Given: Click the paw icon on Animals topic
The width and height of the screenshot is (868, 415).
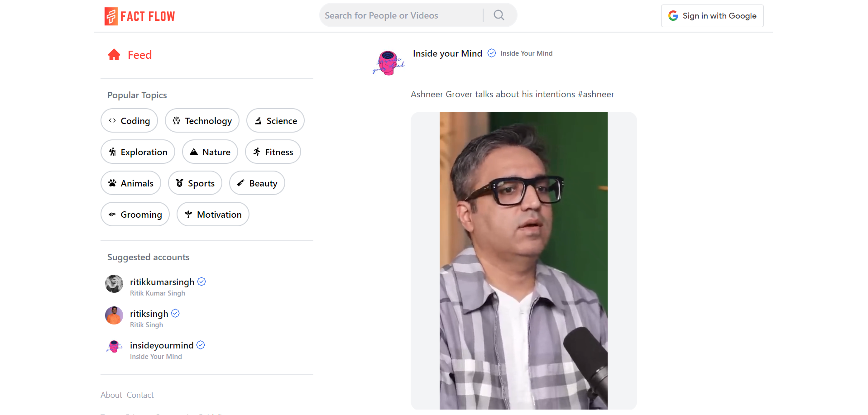Looking at the screenshot, I should coord(112,183).
